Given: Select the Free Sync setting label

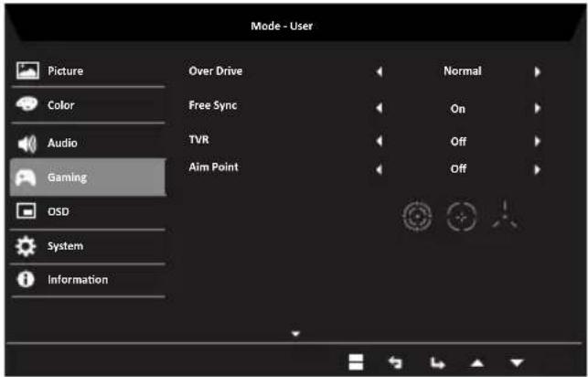Looking at the screenshot, I should [x=213, y=105].
